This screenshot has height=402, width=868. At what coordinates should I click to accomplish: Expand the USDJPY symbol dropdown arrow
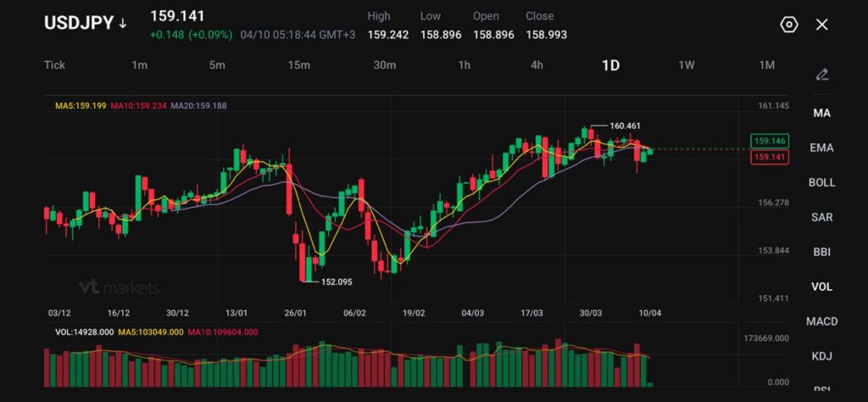[x=123, y=24]
